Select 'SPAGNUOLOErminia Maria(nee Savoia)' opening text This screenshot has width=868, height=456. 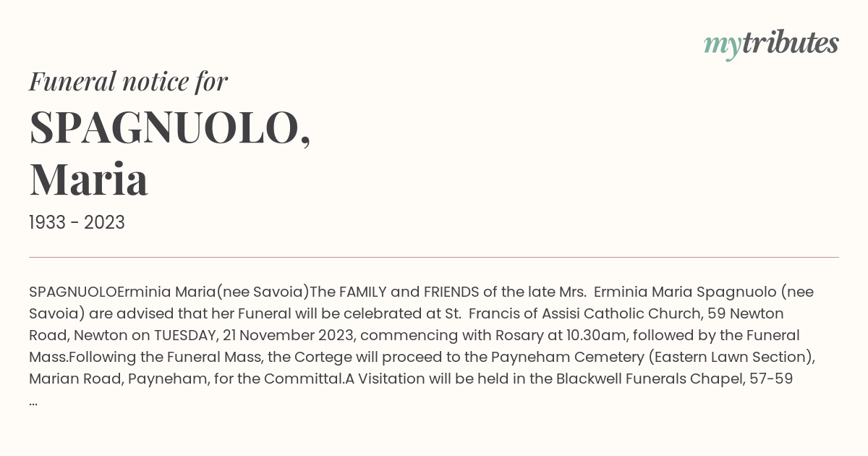click(x=169, y=292)
